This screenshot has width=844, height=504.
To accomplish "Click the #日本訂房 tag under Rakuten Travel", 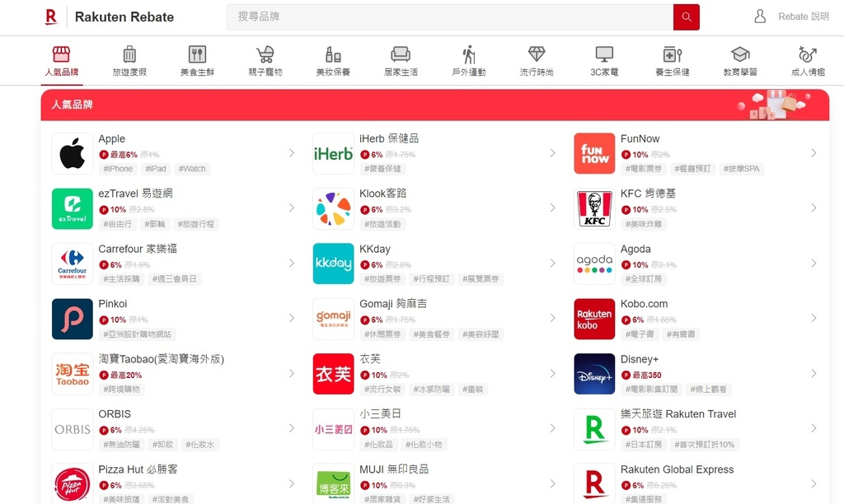I will (643, 445).
